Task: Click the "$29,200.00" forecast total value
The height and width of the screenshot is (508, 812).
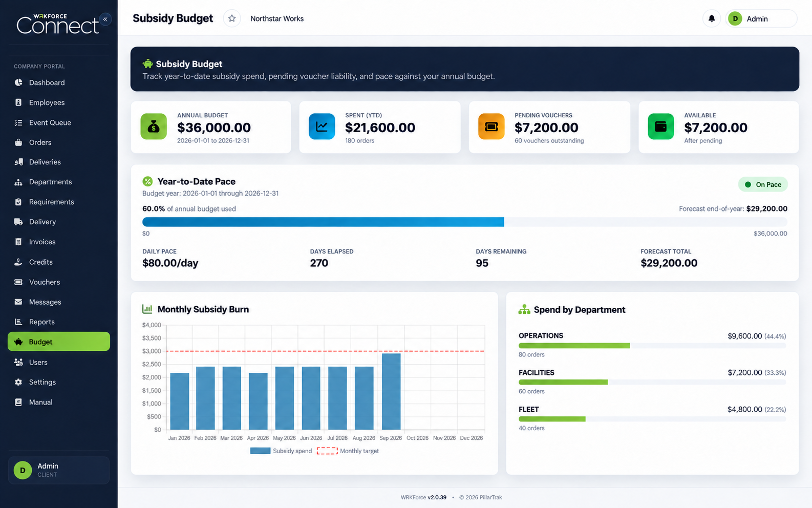Action: (669, 263)
